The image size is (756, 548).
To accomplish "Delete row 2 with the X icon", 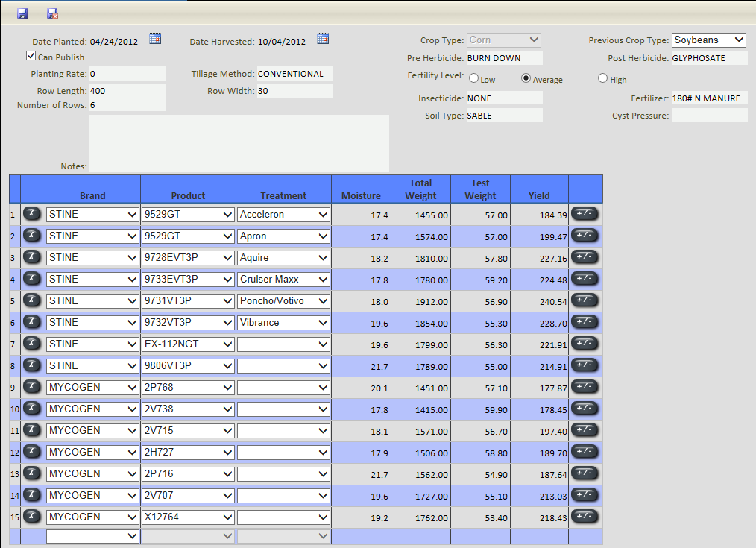I will [32, 235].
